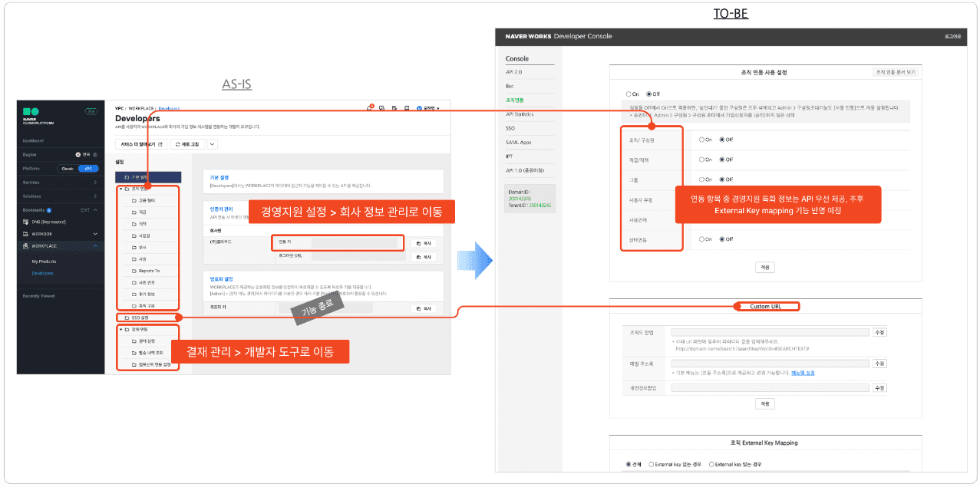Click the Region settings gear icon
The height and width of the screenshot is (487, 980).
point(95,154)
